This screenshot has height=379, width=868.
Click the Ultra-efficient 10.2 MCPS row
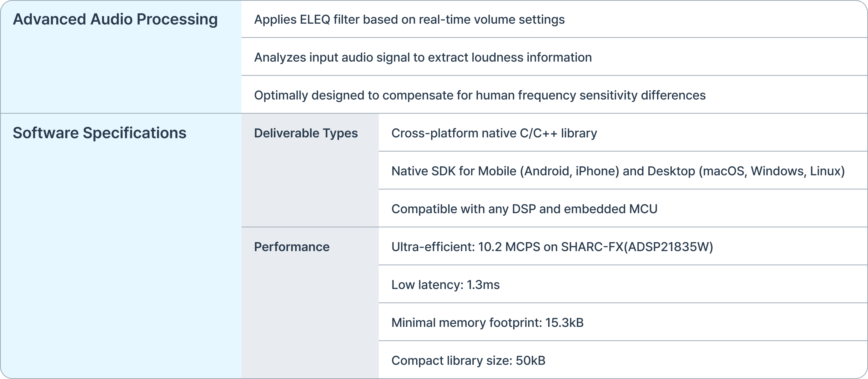click(x=552, y=247)
